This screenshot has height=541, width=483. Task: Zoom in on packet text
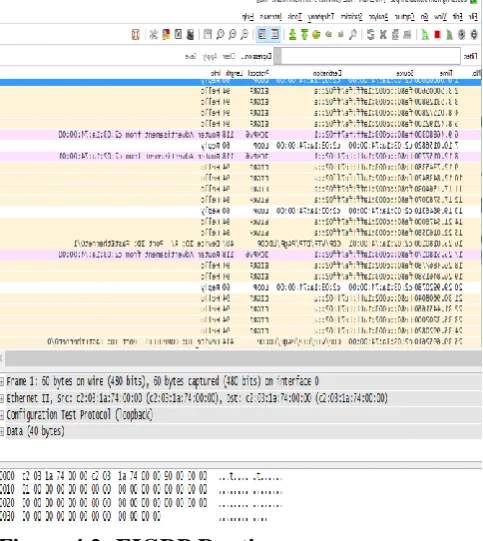pyautogui.click(x=245, y=35)
